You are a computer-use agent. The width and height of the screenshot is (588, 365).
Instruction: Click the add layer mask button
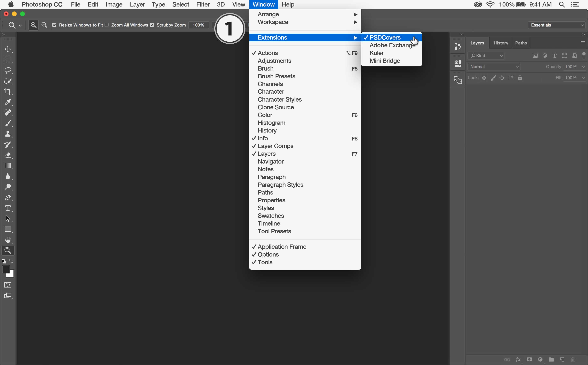(x=529, y=359)
